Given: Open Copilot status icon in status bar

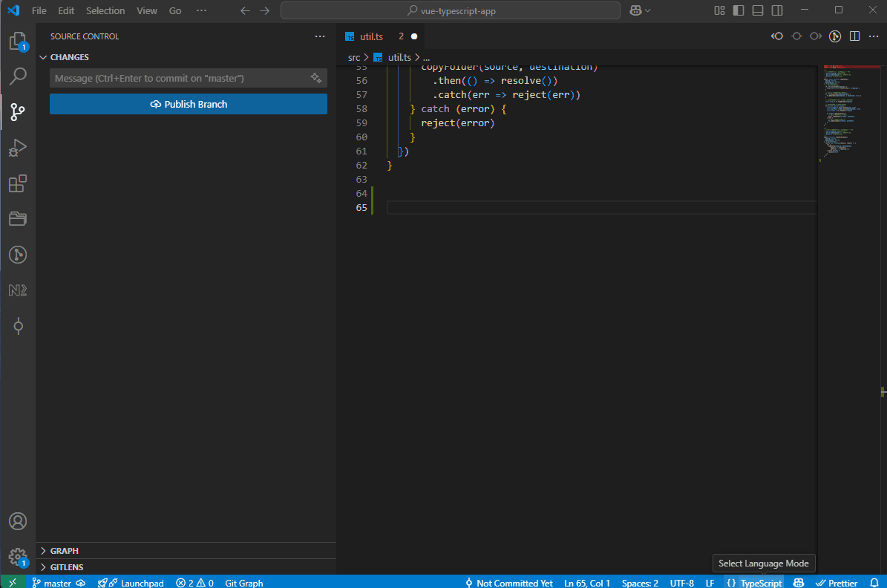Looking at the screenshot, I should (799, 582).
